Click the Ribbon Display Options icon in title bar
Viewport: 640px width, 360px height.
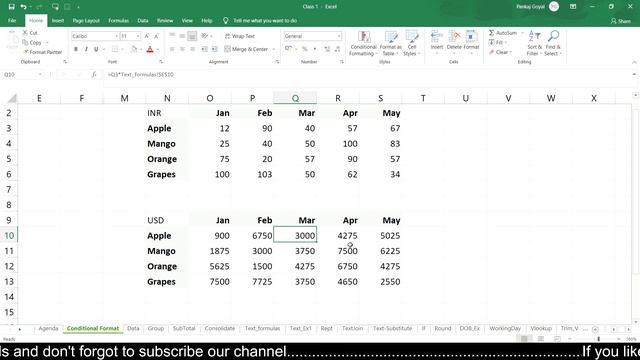(573, 7)
